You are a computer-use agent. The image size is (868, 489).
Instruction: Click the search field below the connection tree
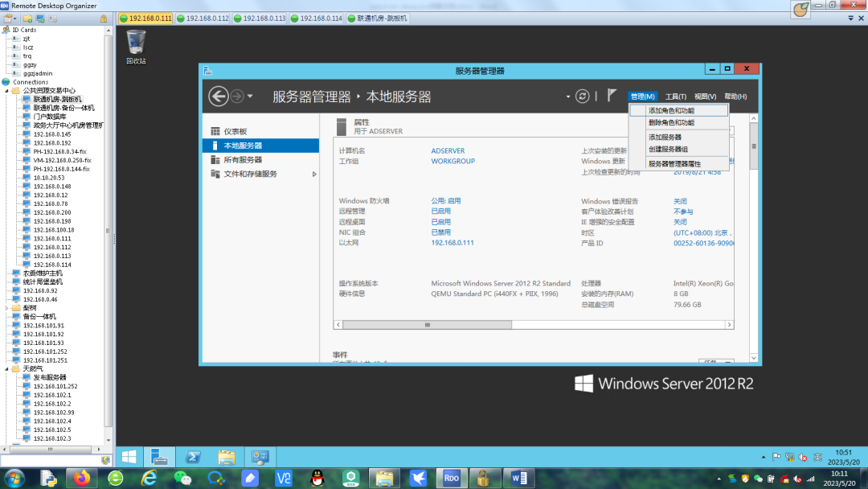pos(51,460)
